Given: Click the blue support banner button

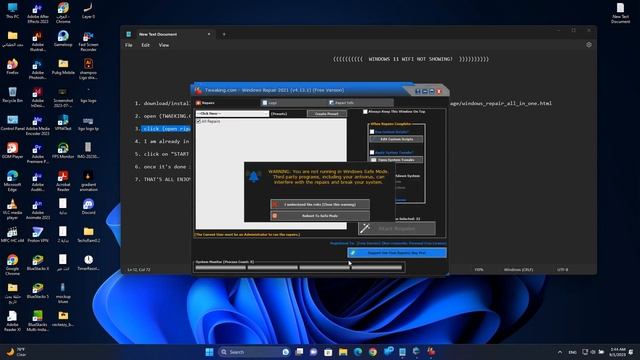Looking at the screenshot, I should [397, 253].
